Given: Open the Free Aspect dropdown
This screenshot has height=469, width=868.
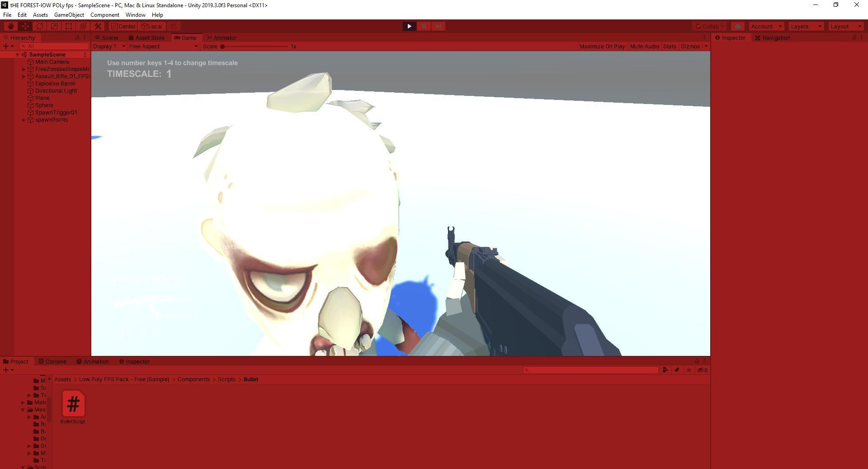Looking at the screenshot, I should point(163,47).
